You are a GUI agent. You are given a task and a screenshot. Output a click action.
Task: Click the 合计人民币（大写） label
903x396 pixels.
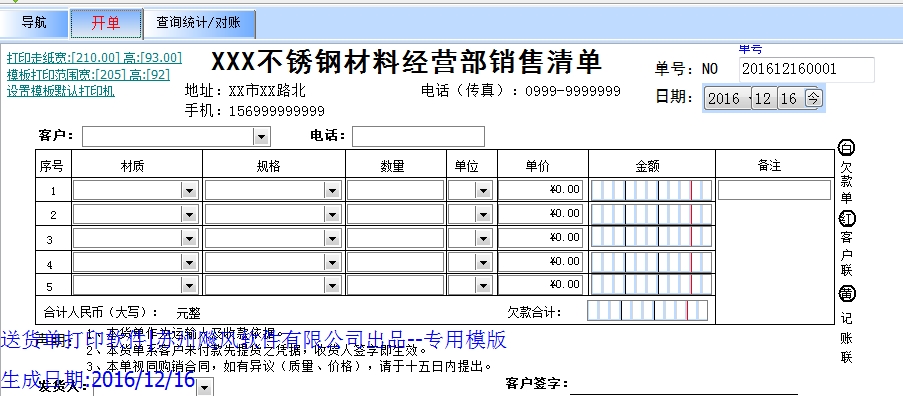[x=101, y=313]
